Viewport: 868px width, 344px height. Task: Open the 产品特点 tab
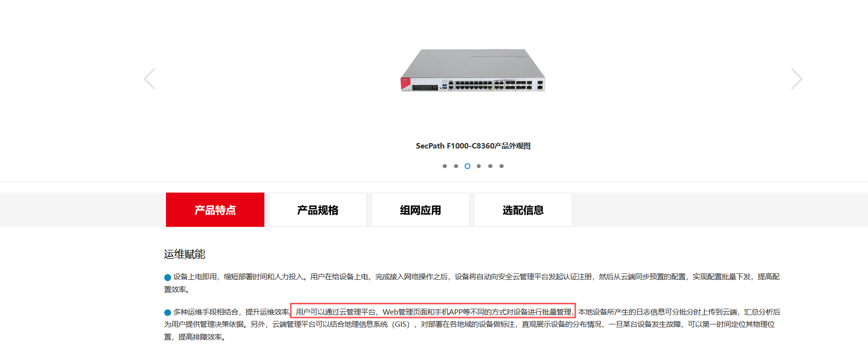215,210
